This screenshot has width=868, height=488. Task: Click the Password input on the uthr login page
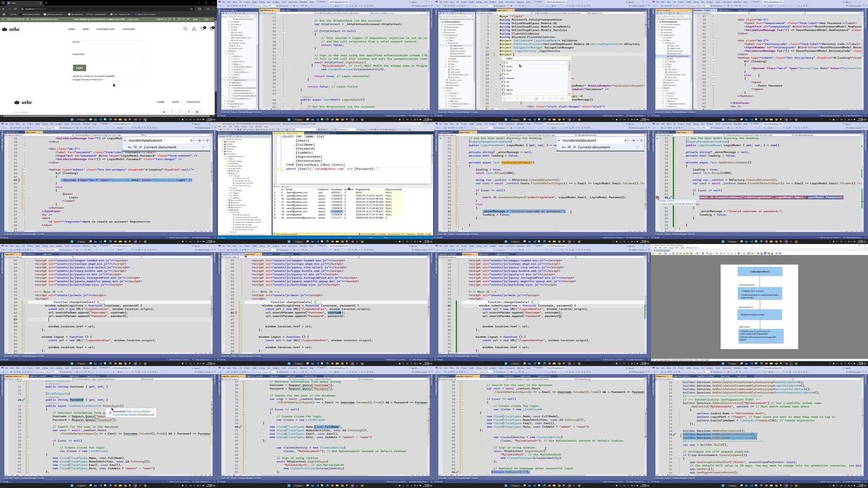tap(106, 59)
